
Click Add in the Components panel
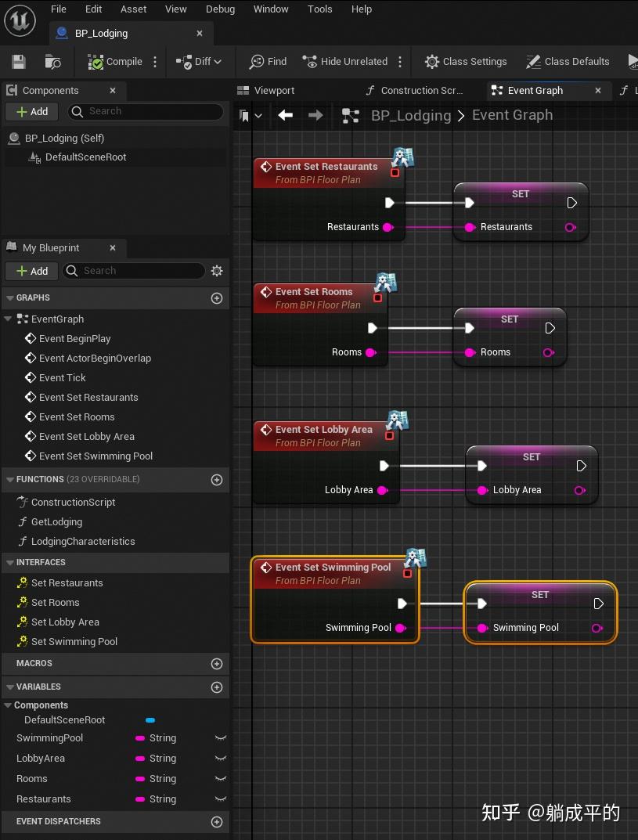tap(31, 111)
